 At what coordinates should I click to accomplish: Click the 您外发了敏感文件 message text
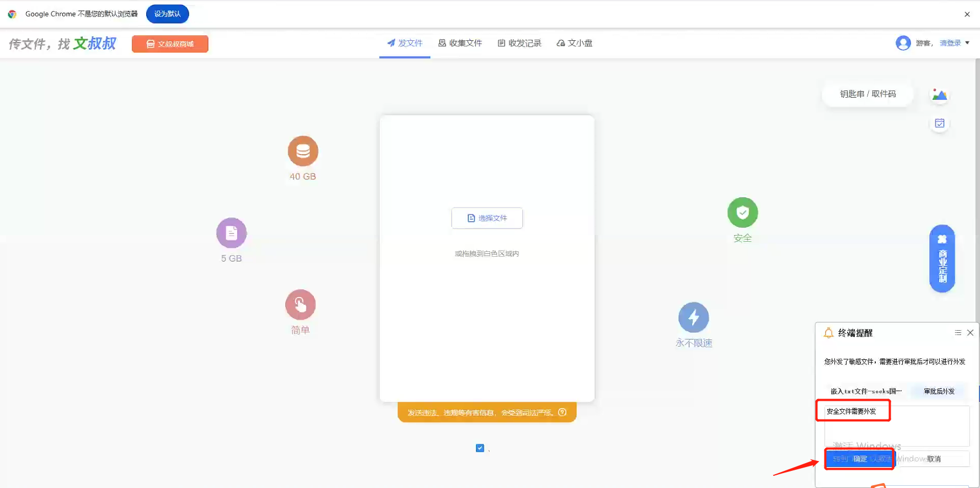coord(895,362)
